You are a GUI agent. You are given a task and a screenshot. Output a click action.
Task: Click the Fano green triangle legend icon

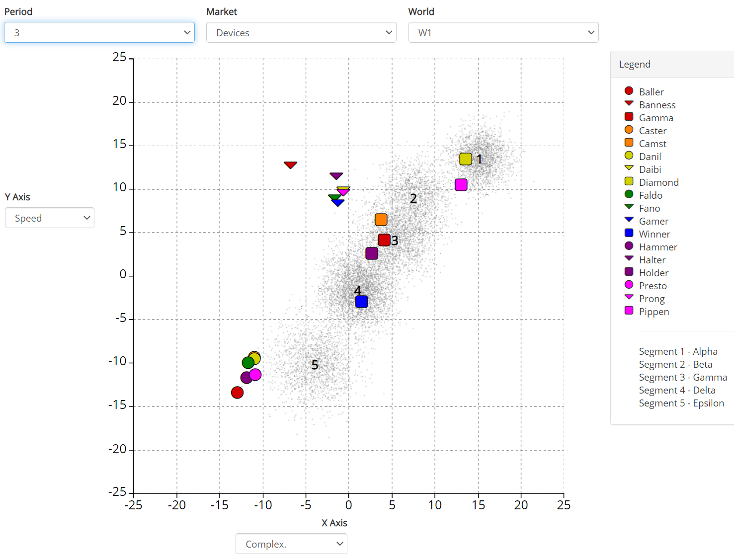(629, 207)
